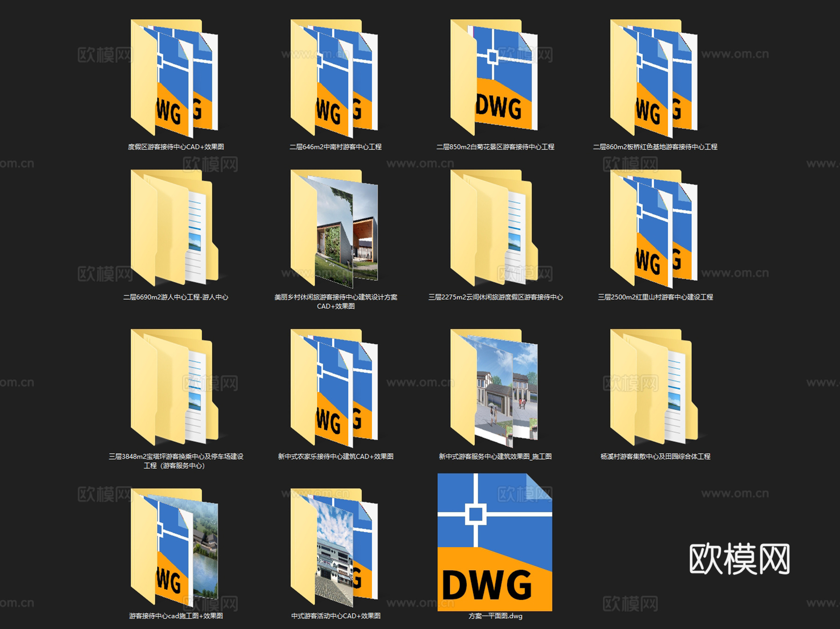Click the label 二层860m2板桥红色基地游客接待中心工程
Screen dimensions: 840x629
point(655,147)
